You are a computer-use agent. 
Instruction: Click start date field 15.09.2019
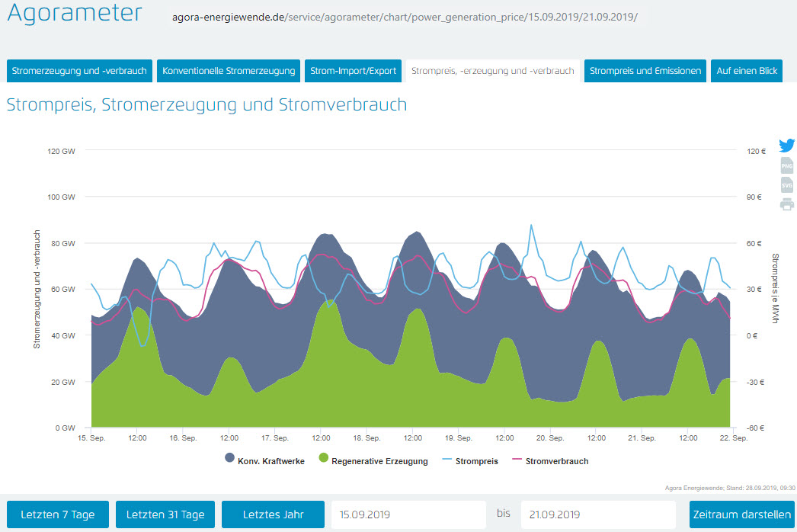tap(408, 514)
